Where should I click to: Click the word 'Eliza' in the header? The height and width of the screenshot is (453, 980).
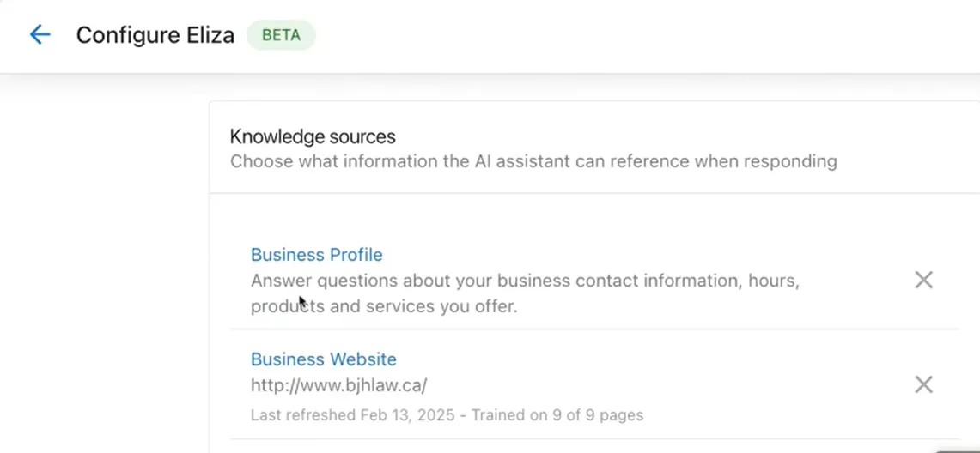207,35
